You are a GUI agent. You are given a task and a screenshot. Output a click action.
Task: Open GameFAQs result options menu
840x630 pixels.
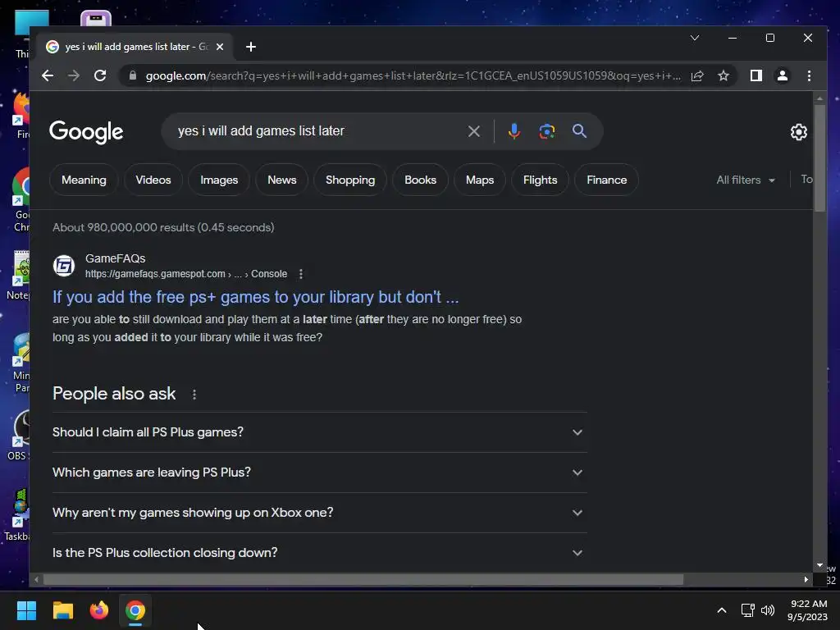coord(300,274)
